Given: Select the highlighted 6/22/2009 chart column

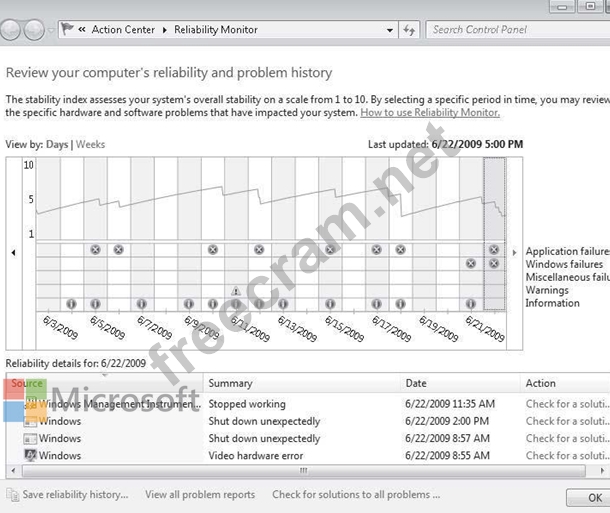Looking at the screenshot, I should (494, 234).
